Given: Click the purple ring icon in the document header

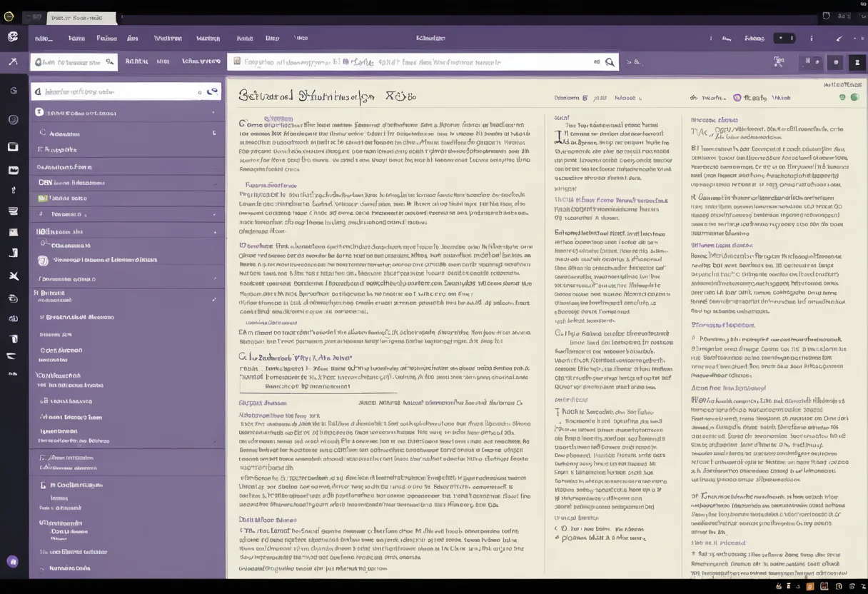Looking at the screenshot, I should click(x=737, y=98).
